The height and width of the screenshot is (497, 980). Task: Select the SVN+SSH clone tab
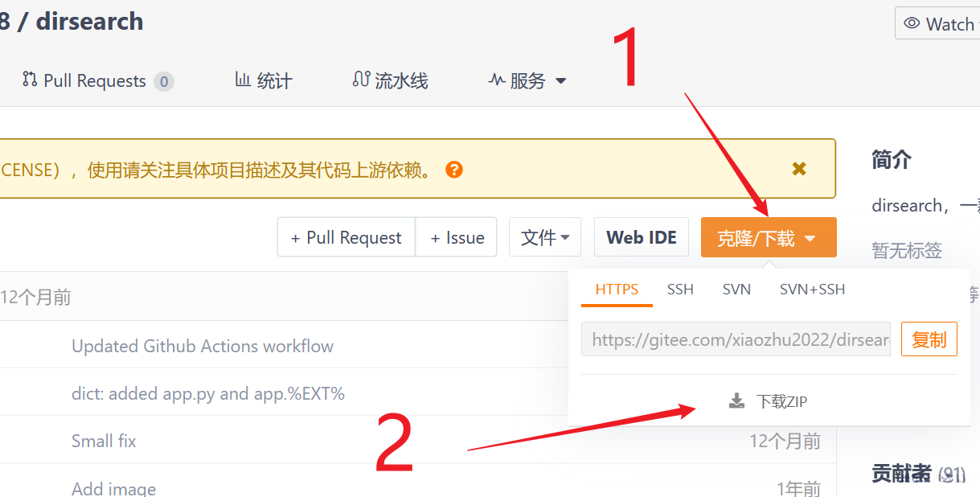click(812, 290)
